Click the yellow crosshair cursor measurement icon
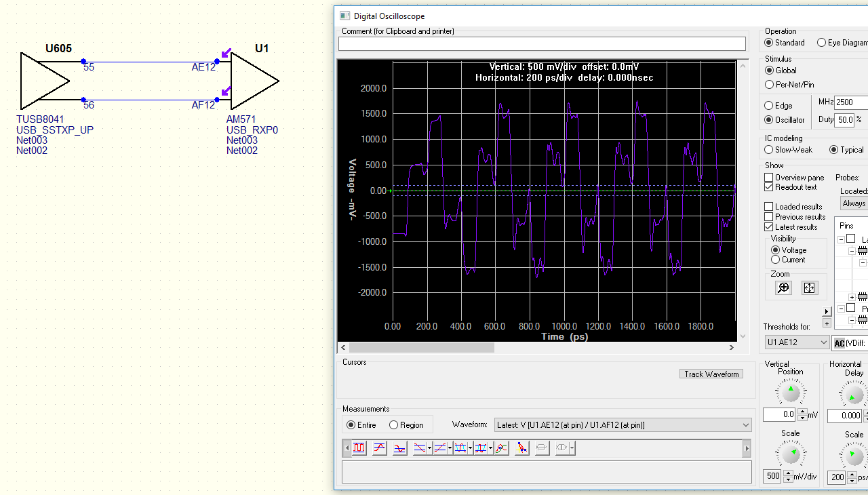Screen dimensions: 868x495 521,448
